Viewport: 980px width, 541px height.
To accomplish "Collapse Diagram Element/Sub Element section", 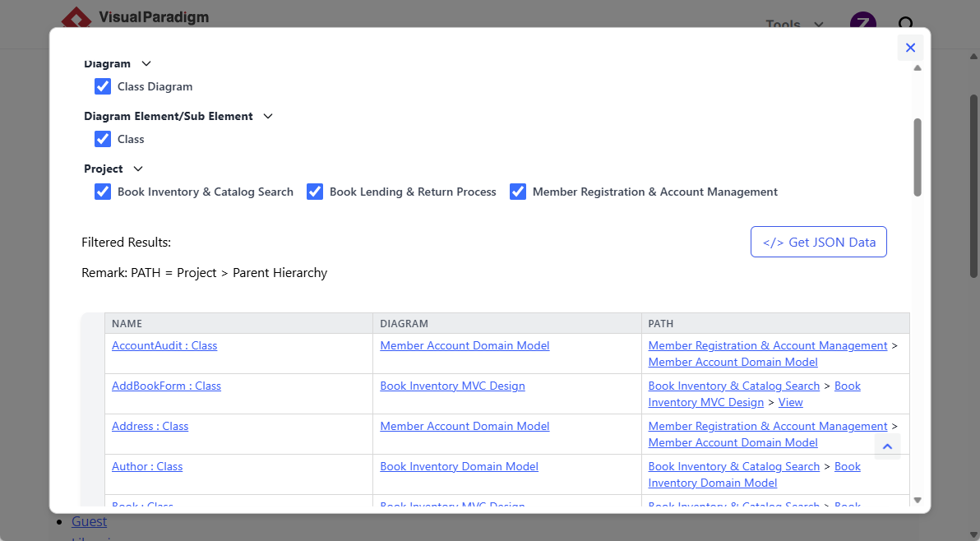I will tap(268, 116).
